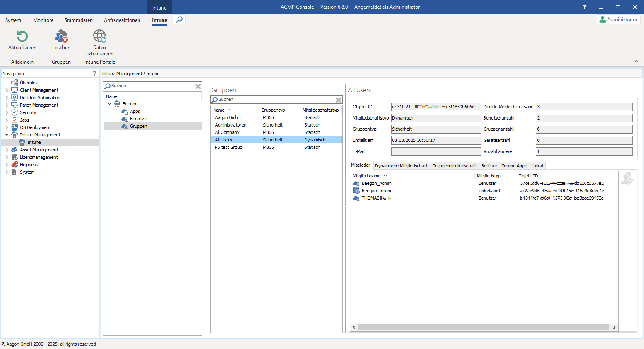Click the Aktualisieren refresh icon
This screenshot has height=349, width=644.
coord(22,37)
